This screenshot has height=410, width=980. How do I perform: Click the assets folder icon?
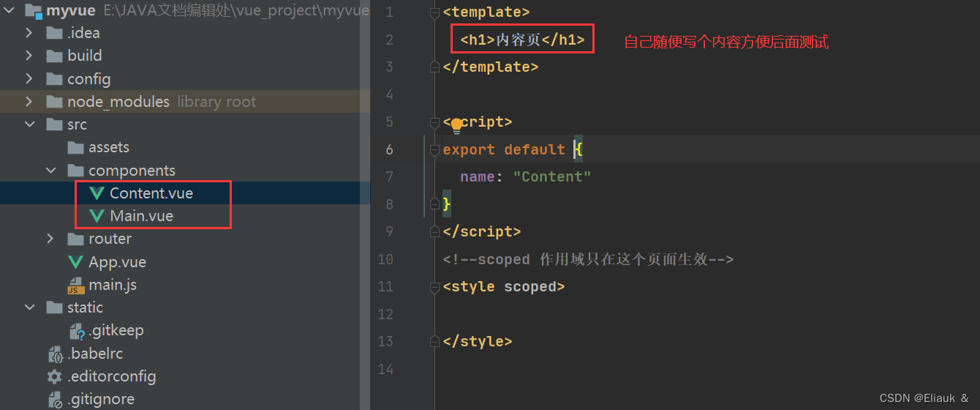coord(75,147)
